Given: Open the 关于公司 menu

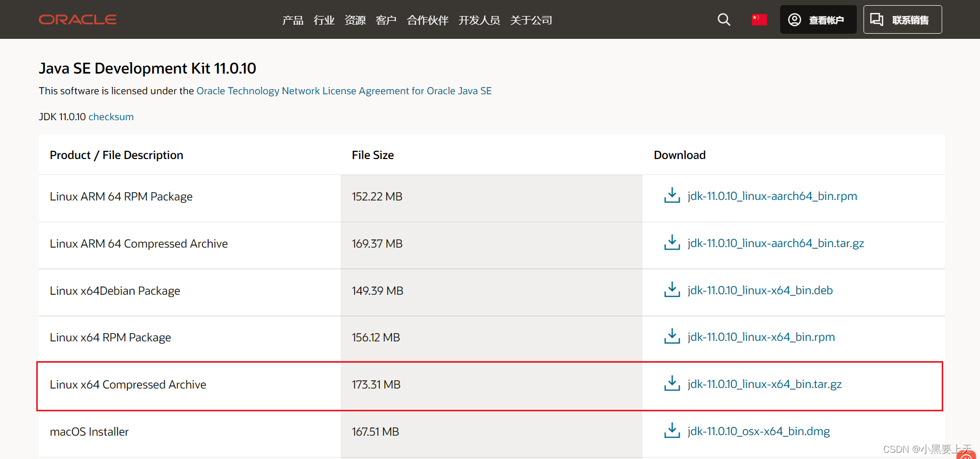Looking at the screenshot, I should pyautogui.click(x=531, y=20).
